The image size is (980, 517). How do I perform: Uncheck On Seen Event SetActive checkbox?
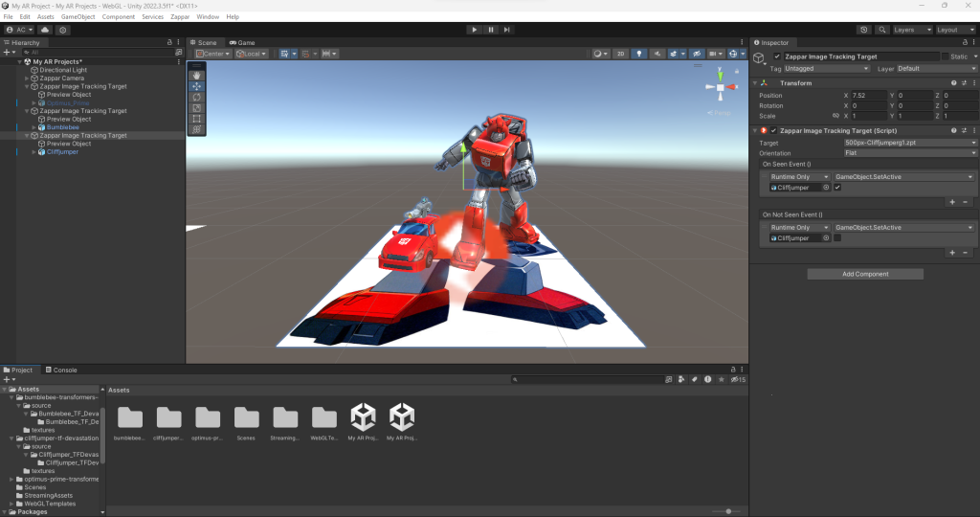point(838,188)
